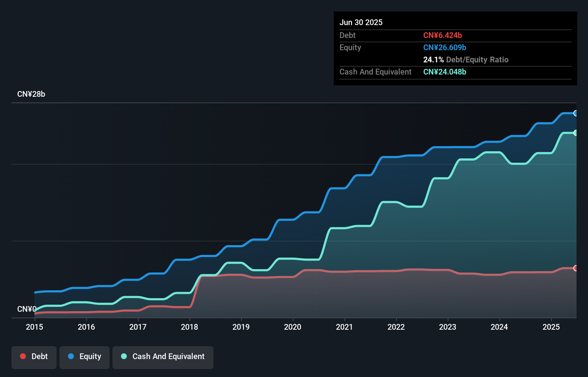
Task: Click the Cash endpoint marker on the chart
Action: click(576, 133)
